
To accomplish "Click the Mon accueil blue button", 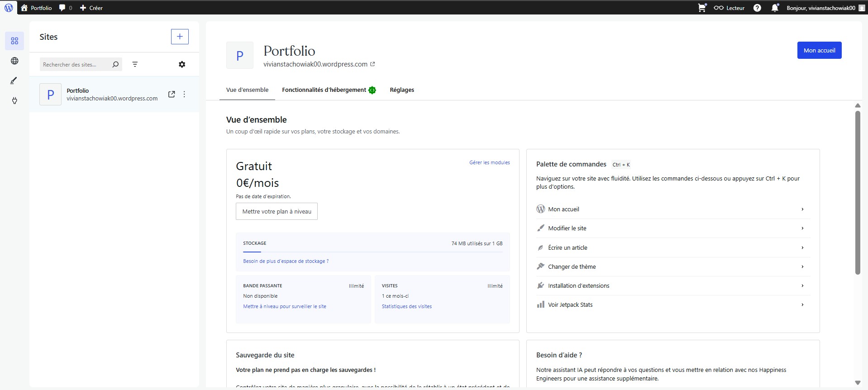I will [x=819, y=50].
